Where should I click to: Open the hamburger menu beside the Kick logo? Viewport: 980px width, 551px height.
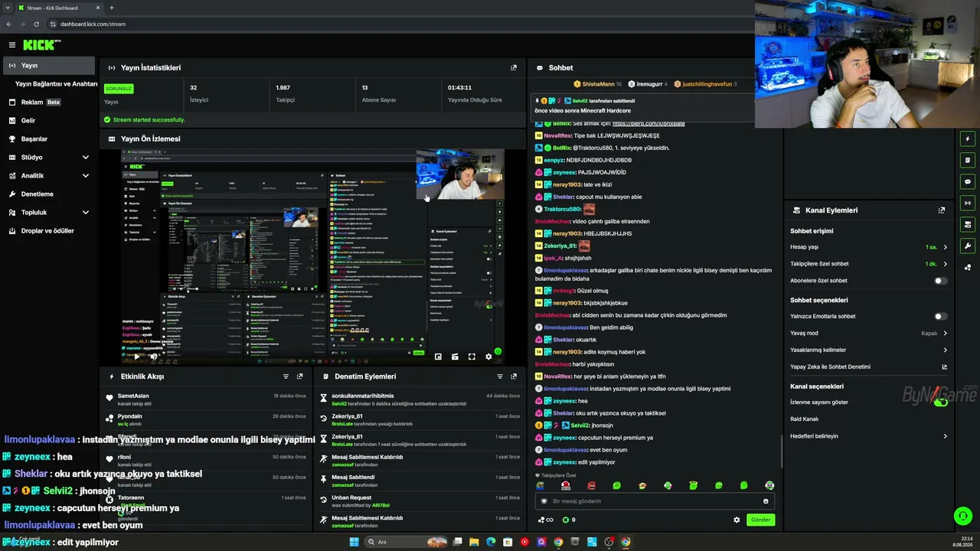(12, 45)
